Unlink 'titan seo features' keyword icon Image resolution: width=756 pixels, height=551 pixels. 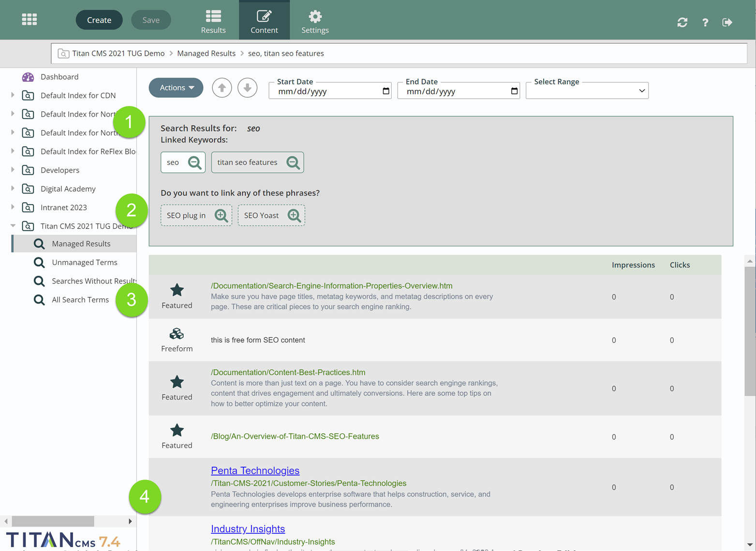[293, 163]
